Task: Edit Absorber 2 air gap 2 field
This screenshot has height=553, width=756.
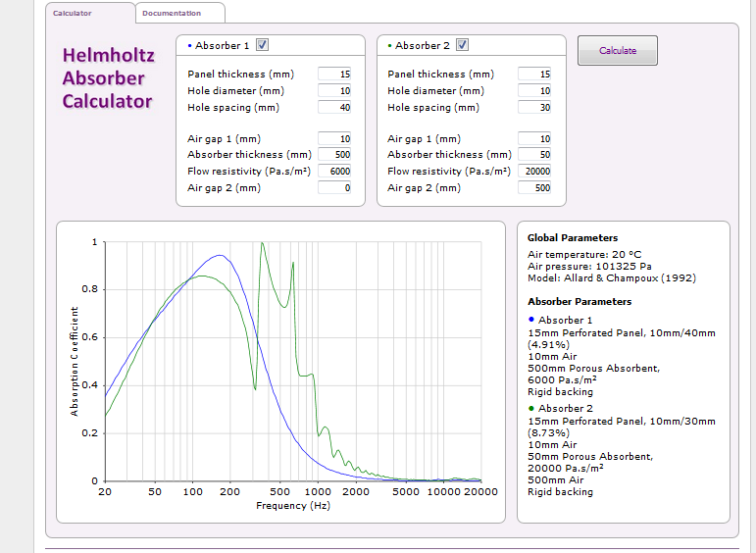Action: [x=534, y=188]
